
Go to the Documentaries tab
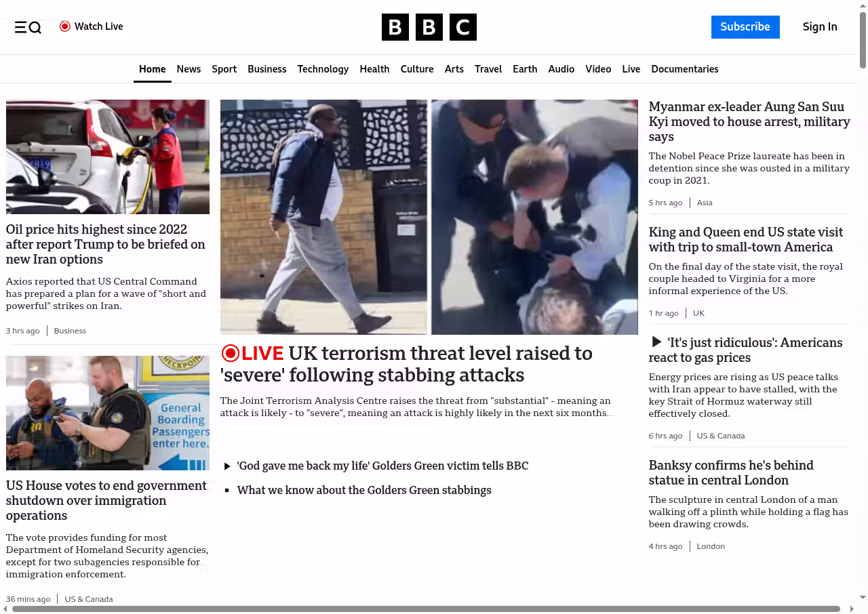pyautogui.click(x=684, y=69)
